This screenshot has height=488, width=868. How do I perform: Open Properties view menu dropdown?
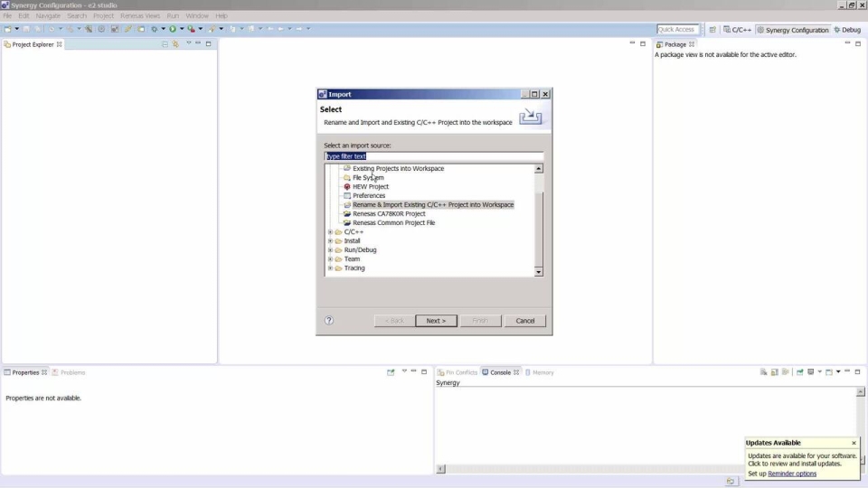(x=404, y=371)
